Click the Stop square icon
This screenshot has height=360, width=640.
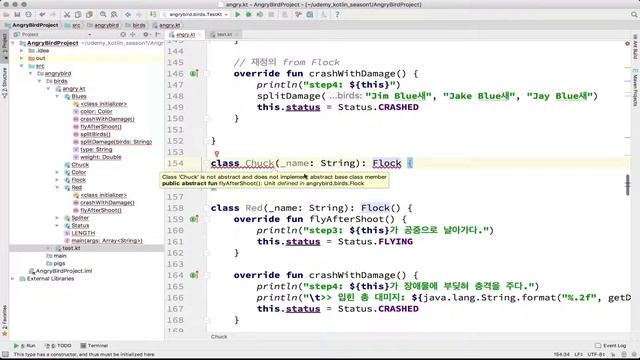(271, 15)
